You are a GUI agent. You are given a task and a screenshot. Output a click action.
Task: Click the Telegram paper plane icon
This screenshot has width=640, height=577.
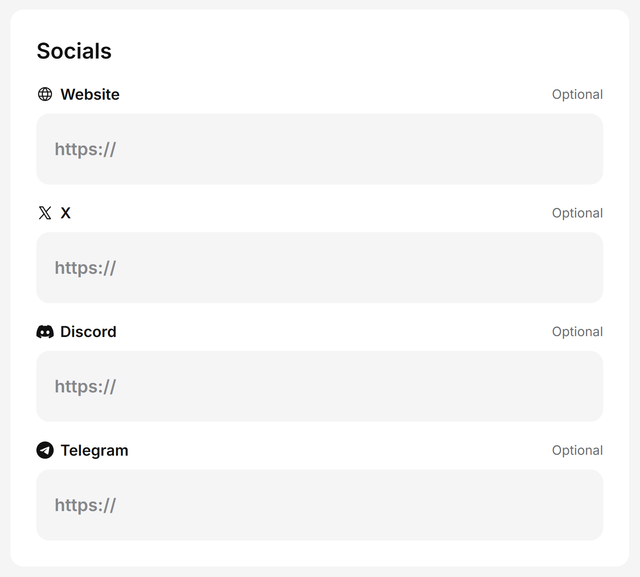45,450
